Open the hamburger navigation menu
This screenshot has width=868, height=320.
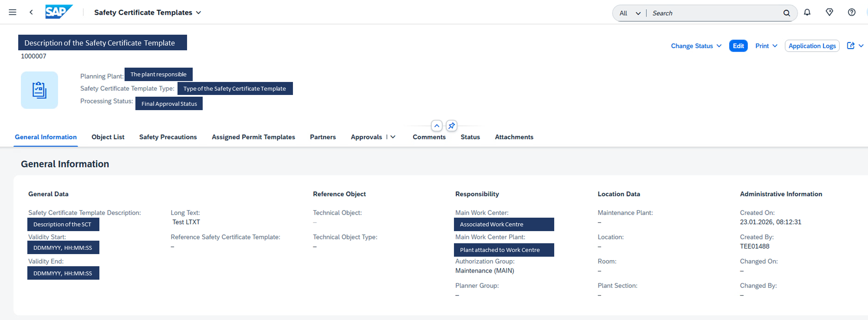[x=13, y=12]
